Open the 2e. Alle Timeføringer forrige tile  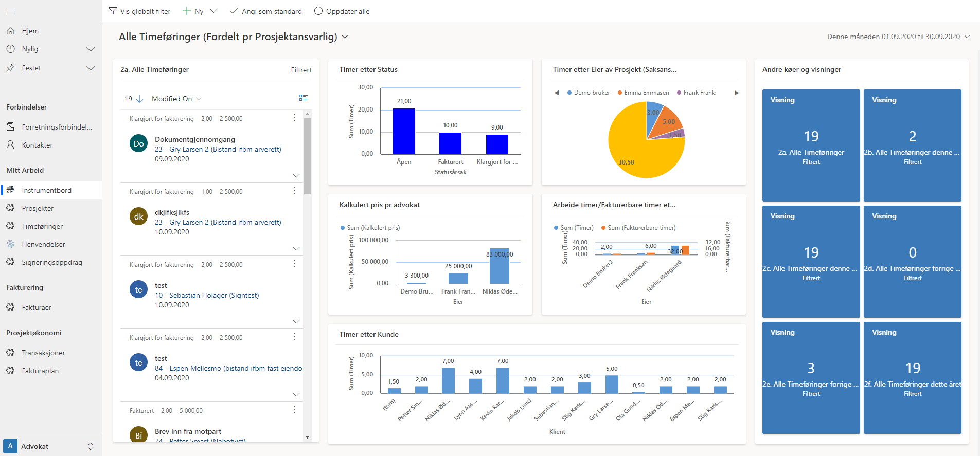coord(811,378)
